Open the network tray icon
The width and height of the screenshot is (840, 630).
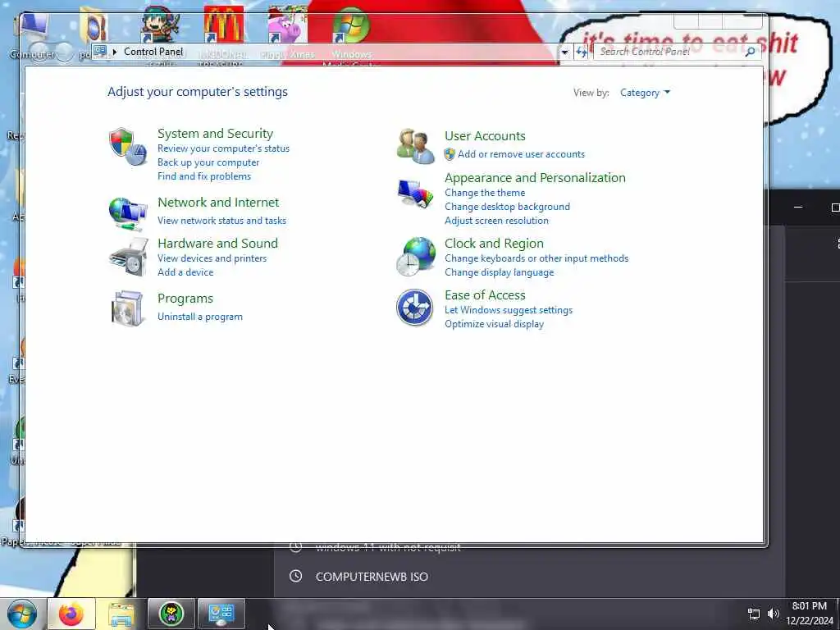754,614
